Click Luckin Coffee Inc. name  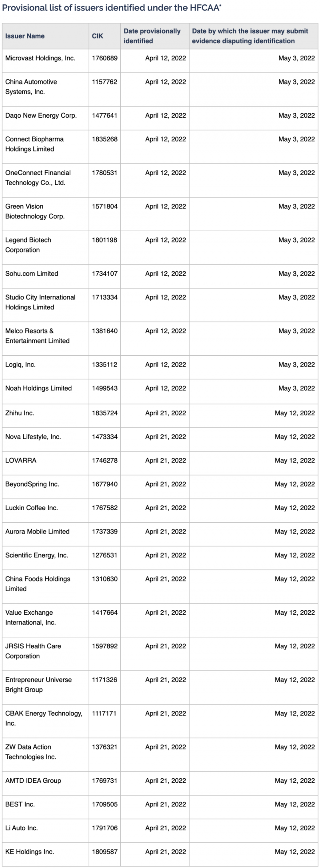click(x=32, y=508)
